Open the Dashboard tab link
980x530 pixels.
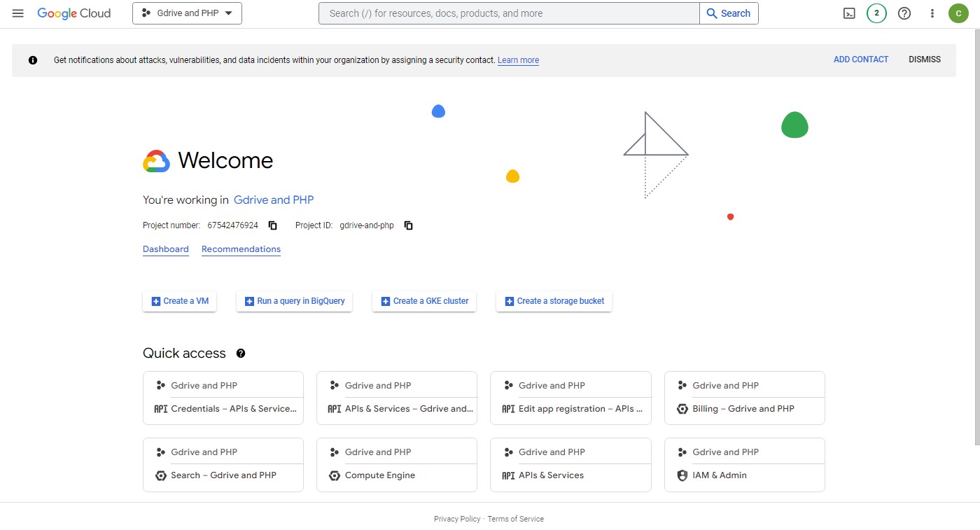(x=166, y=249)
